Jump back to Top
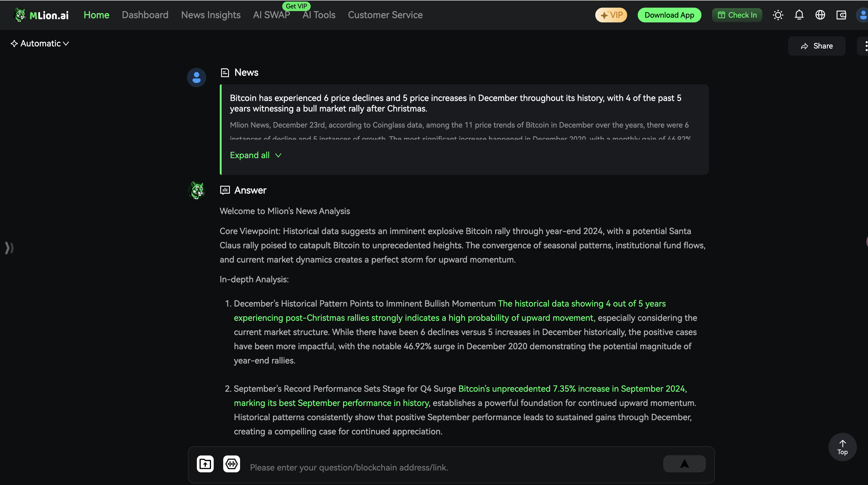Image resolution: width=868 pixels, height=485 pixels. (x=842, y=447)
